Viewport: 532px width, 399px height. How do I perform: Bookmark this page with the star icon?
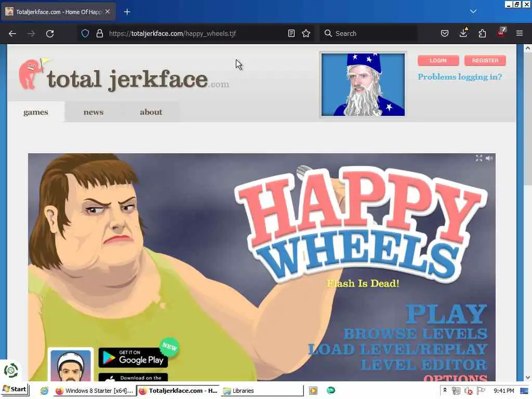coord(306,33)
